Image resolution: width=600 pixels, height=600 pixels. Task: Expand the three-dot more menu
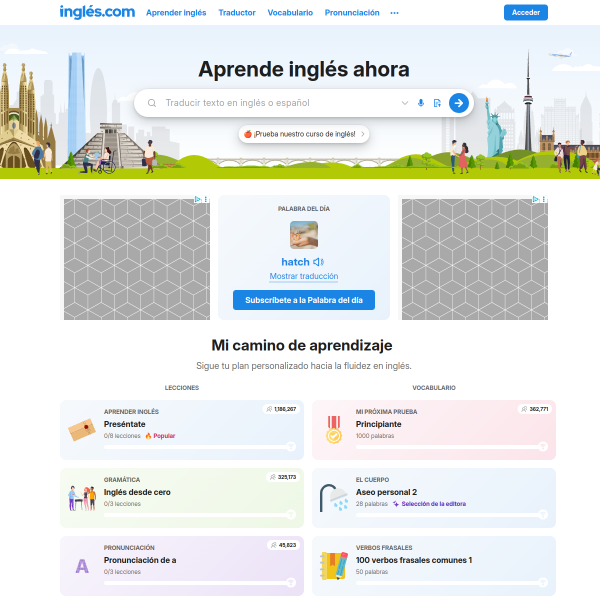click(395, 13)
